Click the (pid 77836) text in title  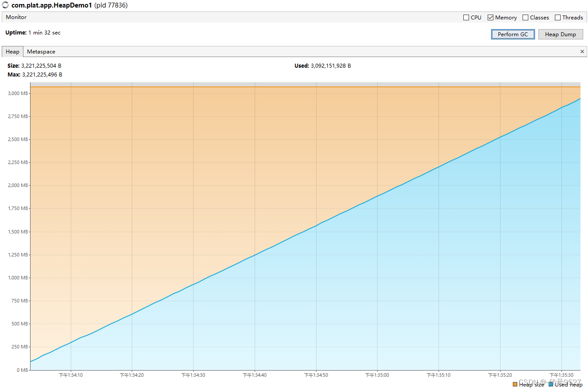click(111, 6)
